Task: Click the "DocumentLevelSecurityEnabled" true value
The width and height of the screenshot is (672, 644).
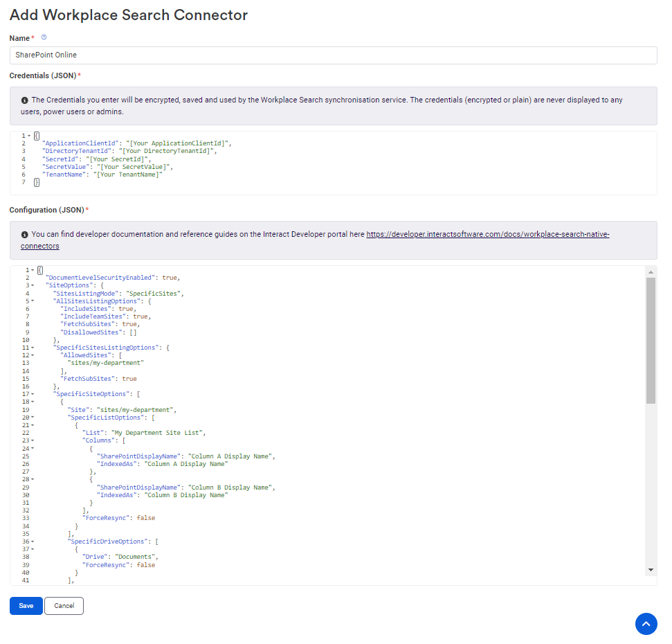Action: (170, 278)
